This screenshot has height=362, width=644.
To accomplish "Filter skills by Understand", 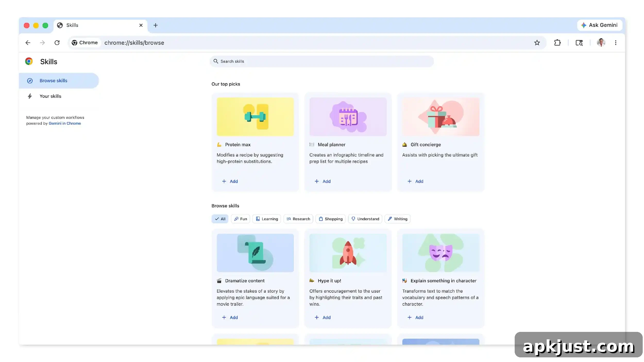I will tap(365, 219).
